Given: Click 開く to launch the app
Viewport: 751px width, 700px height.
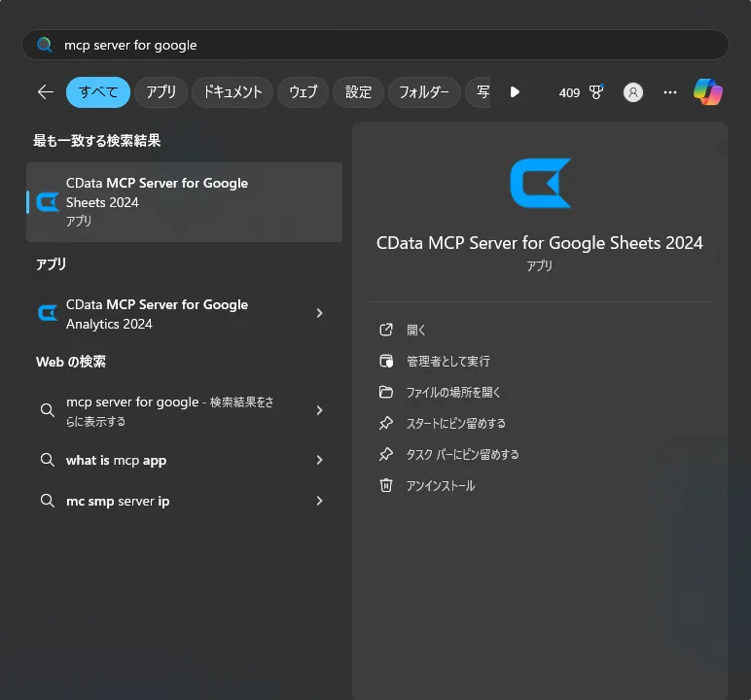Looking at the screenshot, I should (415, 330).
